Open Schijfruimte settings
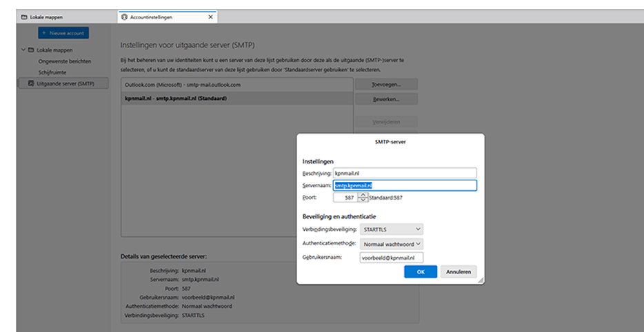Viewport: 644px width, 332px height. (x=52, y=72)
